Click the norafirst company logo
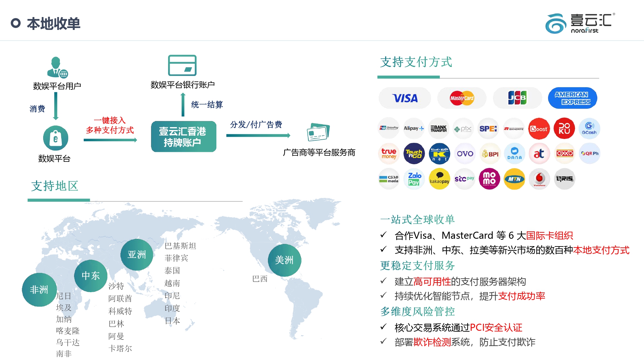The image size is (644, 362). [580, 23]
